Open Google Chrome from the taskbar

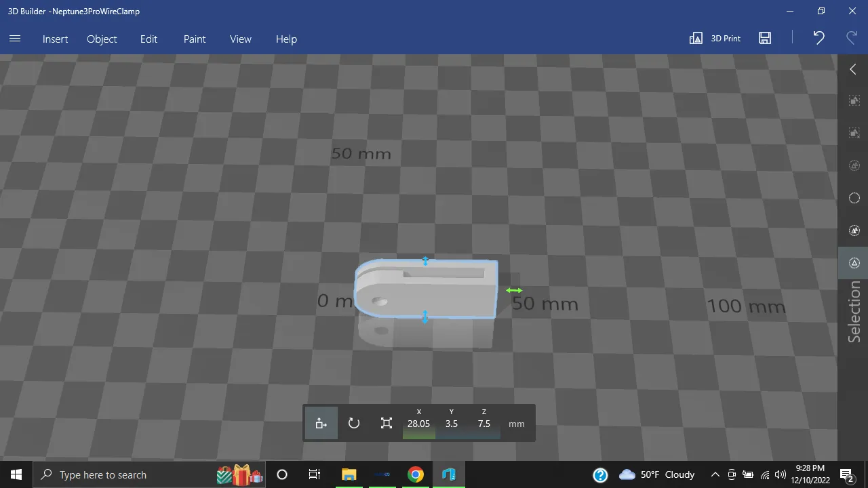[x=416, y=474]
